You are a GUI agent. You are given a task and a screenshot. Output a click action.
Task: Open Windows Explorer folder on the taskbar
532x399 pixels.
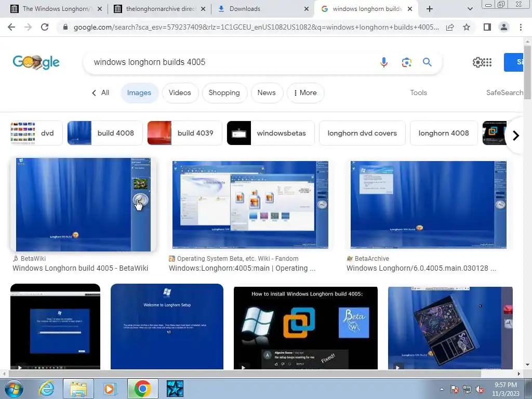(78, 389)
